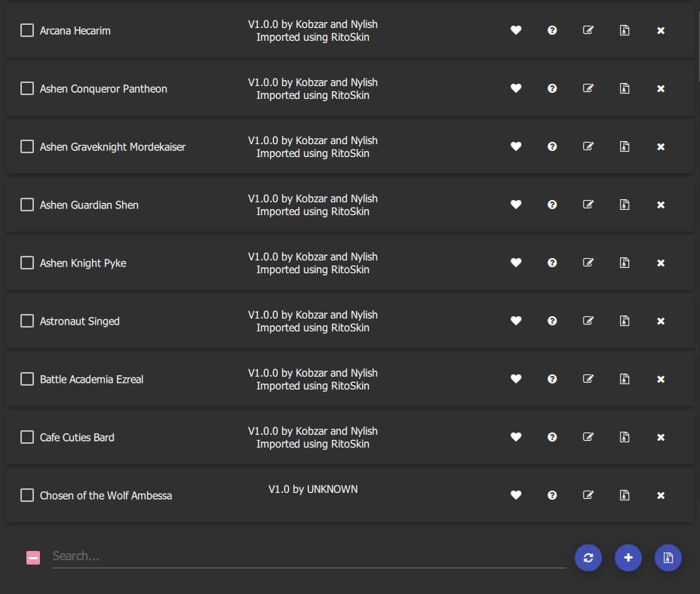Check the Cafe Cuties Bard checkbox
Screen dimensions: 700x594
27,437
